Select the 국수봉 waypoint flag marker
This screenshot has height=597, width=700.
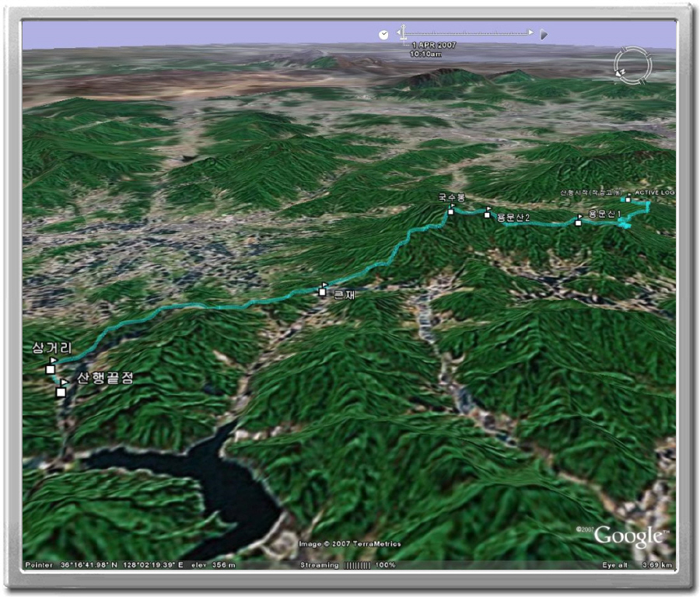[x=451, y=209]
